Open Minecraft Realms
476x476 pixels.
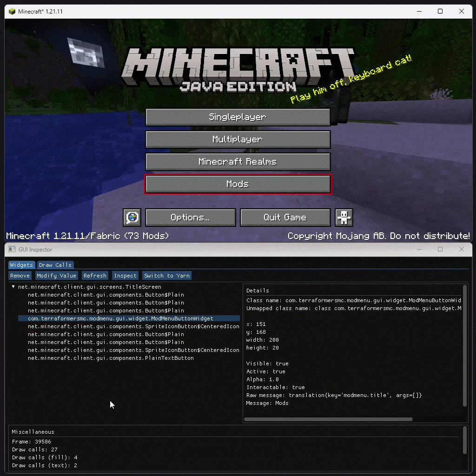click(238, 161)
